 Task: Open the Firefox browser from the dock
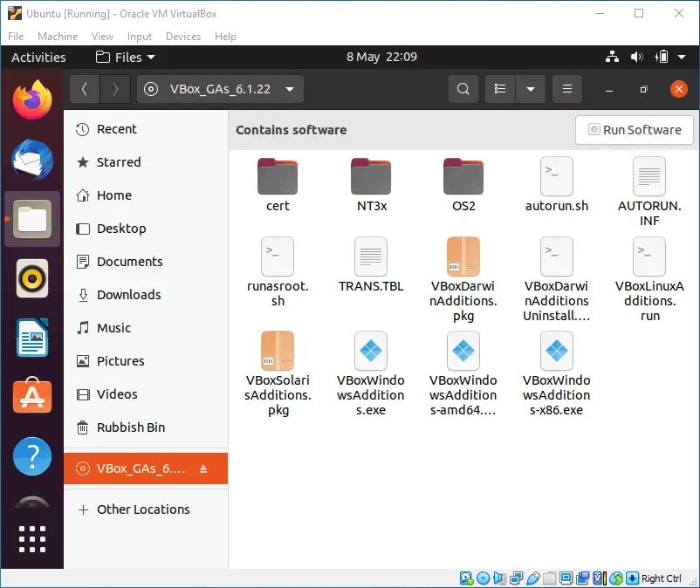click(32, 99)
